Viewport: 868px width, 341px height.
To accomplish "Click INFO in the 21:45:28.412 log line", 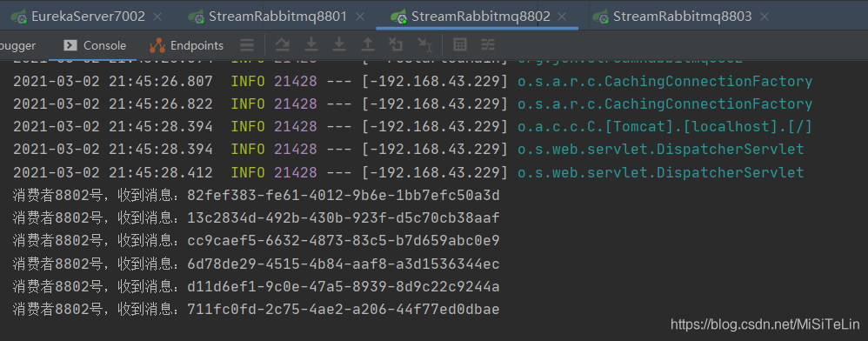I will [x=248, y=173].
